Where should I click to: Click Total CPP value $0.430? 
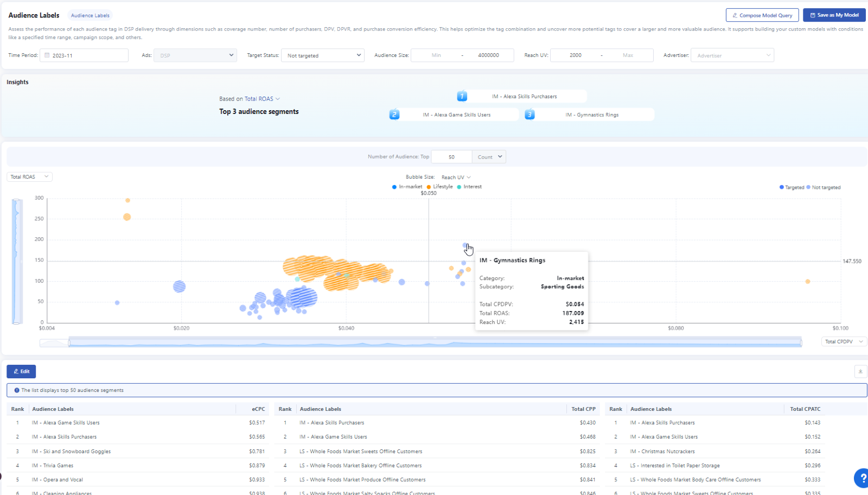click(588, 423)
